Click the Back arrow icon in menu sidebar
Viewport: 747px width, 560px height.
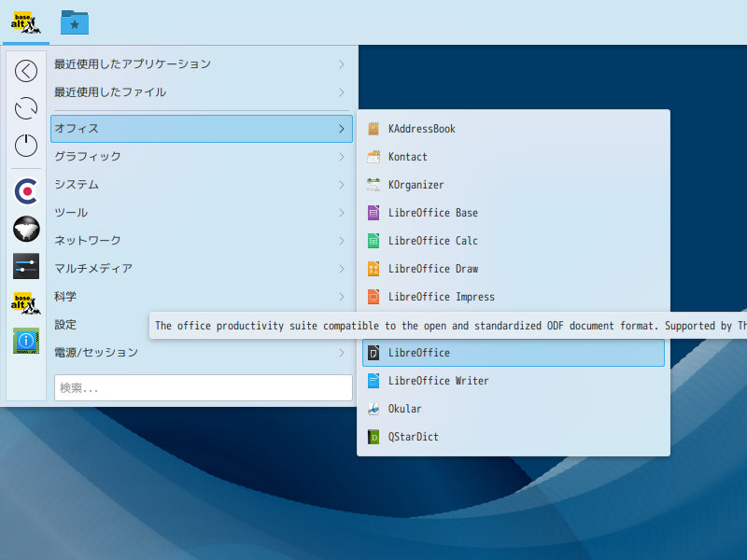(26, 71)
